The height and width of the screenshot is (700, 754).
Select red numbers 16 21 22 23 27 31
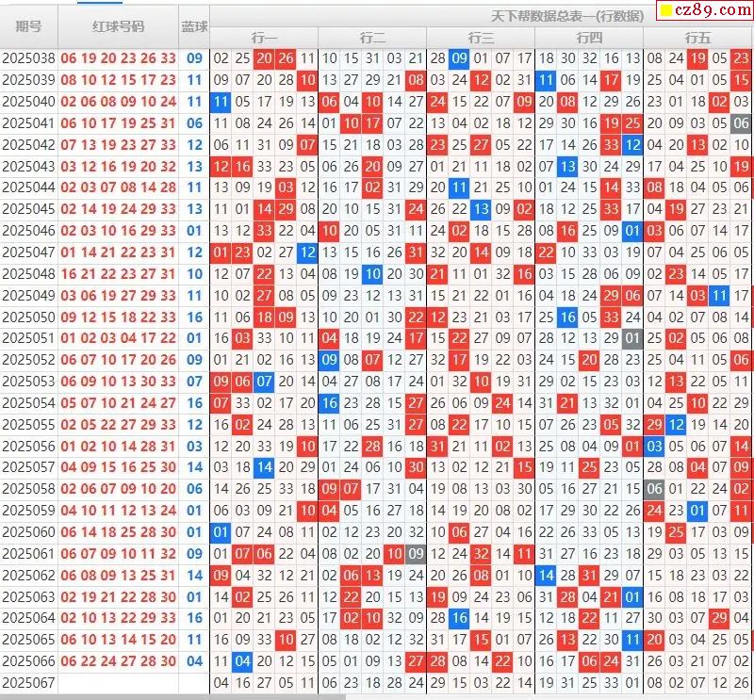pyautogui.click(x=119, y=274)
